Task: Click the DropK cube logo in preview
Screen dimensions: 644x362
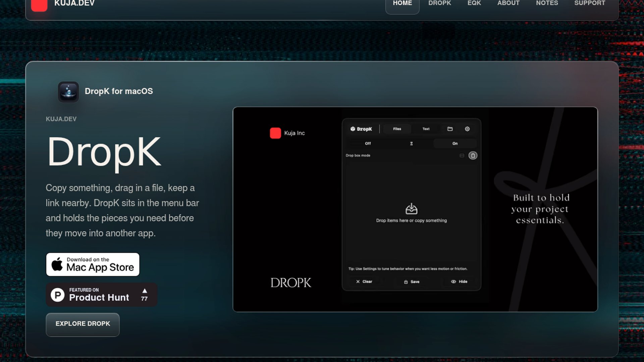Action: (x=353, y=129)
